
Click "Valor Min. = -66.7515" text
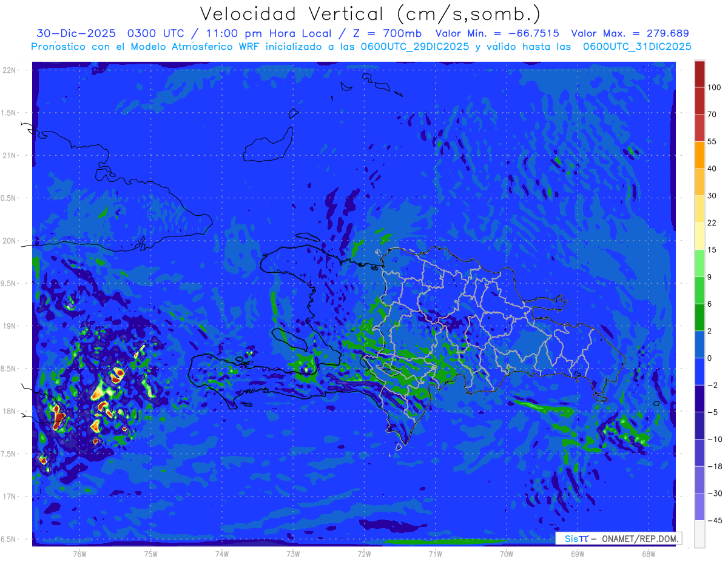(x=497, y=33)
